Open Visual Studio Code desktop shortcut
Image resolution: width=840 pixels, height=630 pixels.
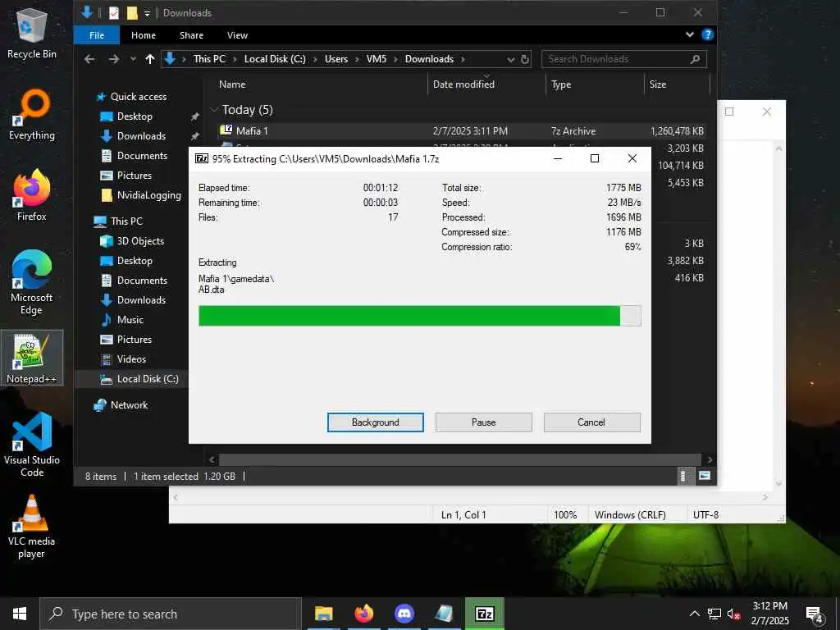pyautogui.click(x=32, y=445)
